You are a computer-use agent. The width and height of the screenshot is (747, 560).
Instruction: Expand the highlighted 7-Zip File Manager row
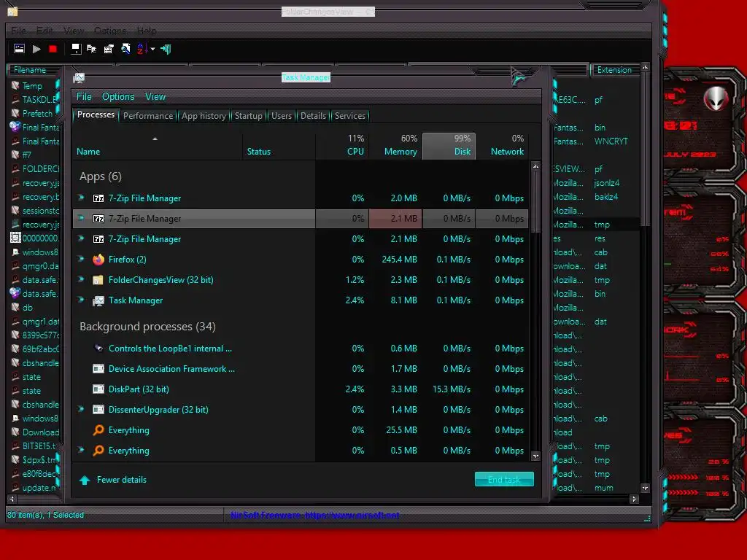coord(81,218)
